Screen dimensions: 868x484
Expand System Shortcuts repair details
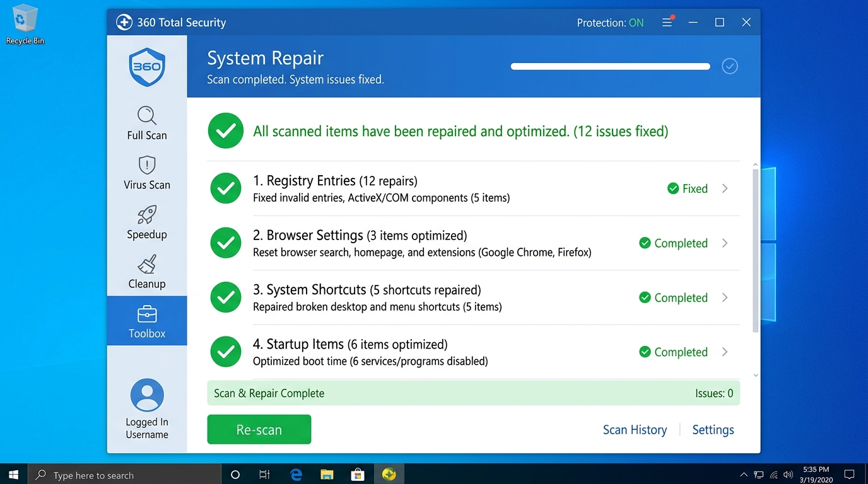(x=724, y=297)
